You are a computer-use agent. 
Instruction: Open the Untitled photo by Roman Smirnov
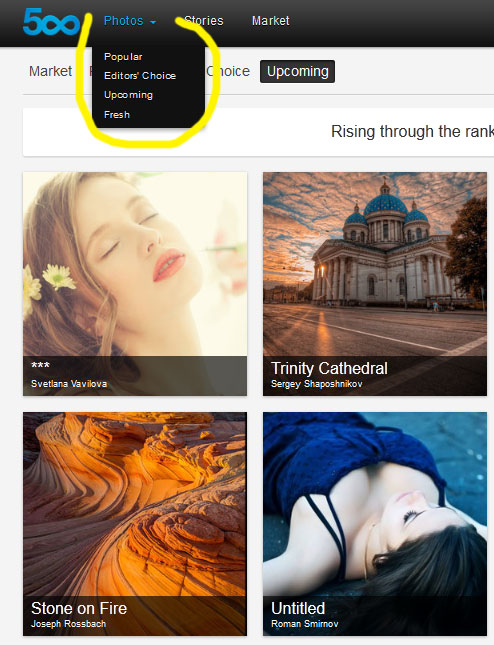(x=375, y=524)
